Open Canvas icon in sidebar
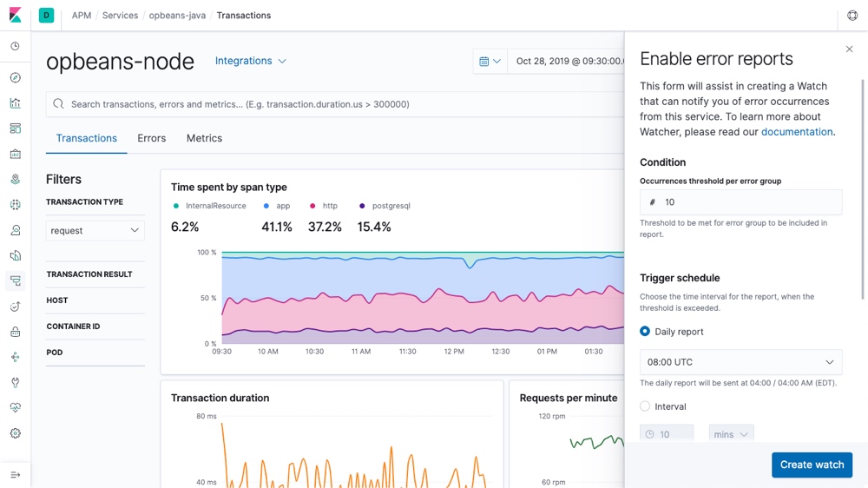The image size is (868, 488). (16, 154)
